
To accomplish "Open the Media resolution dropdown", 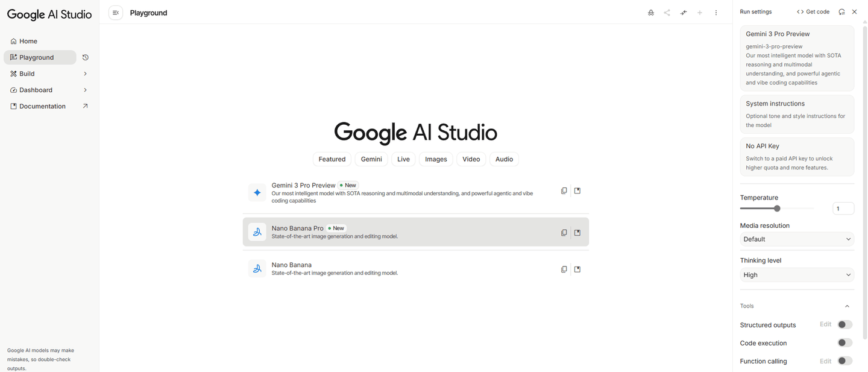I will (x=797, y=239).
